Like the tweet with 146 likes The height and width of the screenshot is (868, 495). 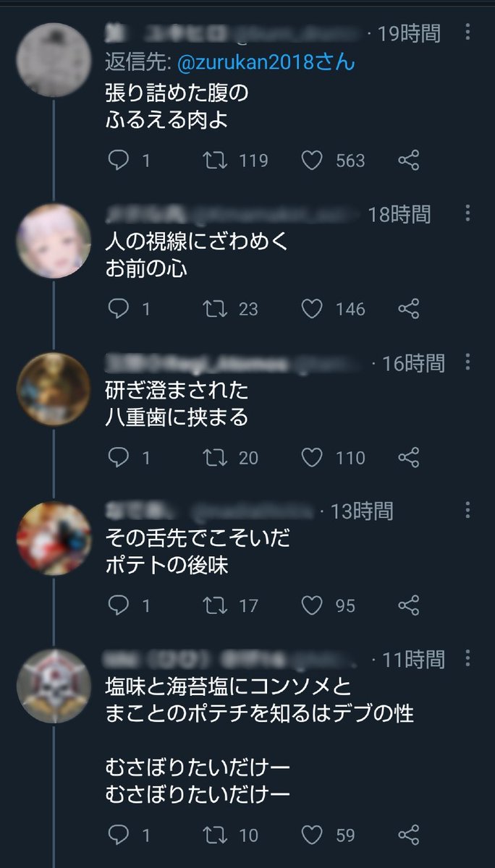tap(312, 310)
